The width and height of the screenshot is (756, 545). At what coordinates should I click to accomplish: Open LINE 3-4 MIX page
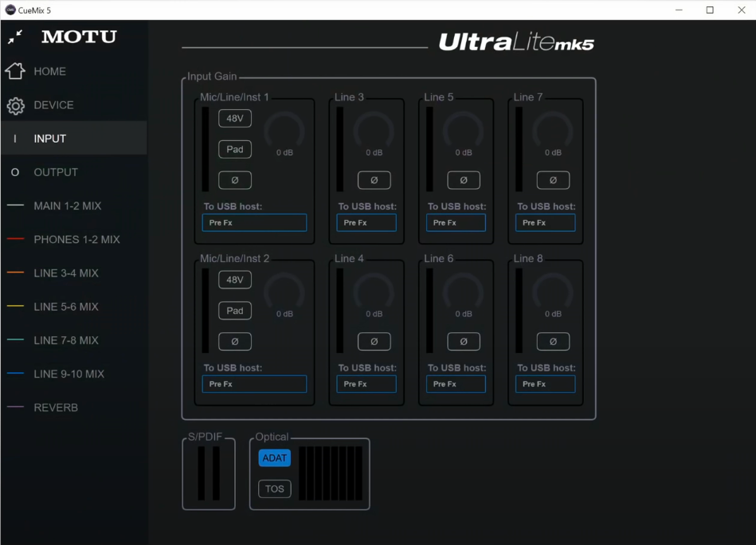[x=74, y=273]
